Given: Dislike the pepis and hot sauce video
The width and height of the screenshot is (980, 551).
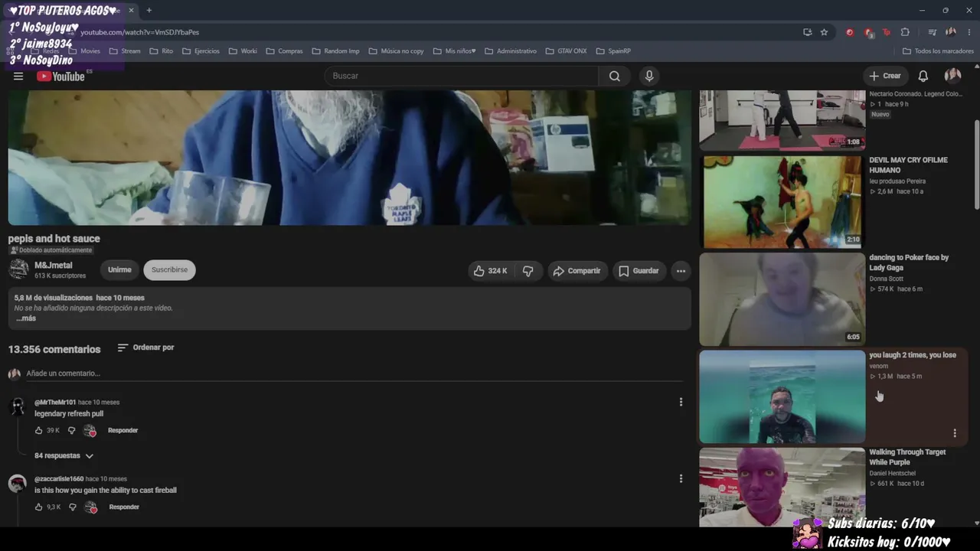Looking at the screenshot, I should (528, 271).
